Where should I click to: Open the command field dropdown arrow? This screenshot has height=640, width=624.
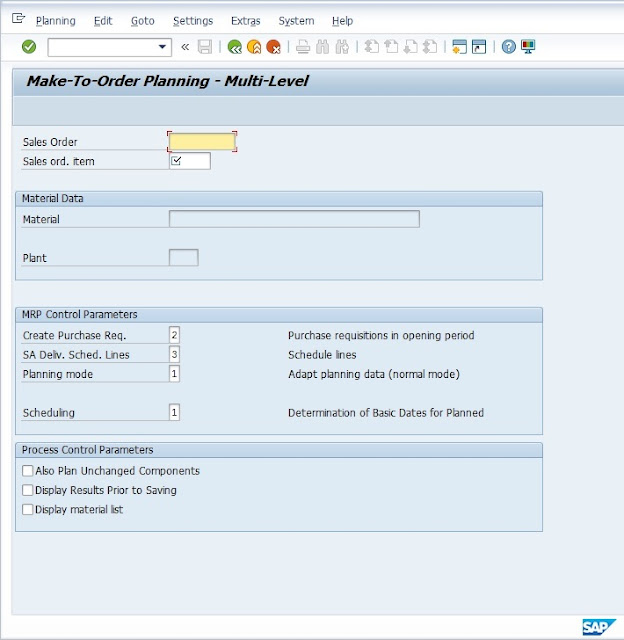(x=162, y=47)
